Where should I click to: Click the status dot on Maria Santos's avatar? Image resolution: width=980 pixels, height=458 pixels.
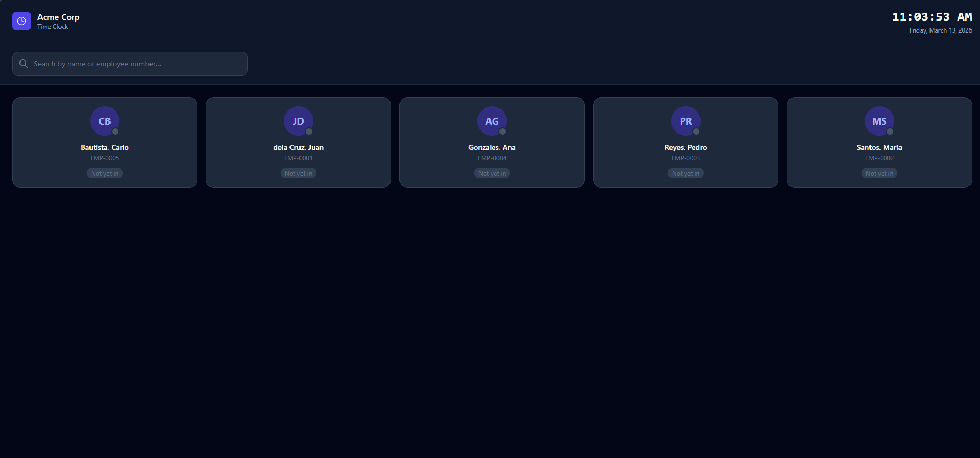point(890,131)
